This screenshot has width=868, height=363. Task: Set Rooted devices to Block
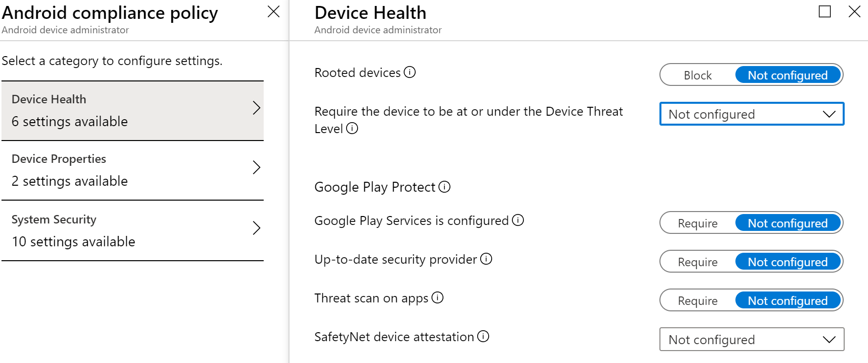coord(698,75)
